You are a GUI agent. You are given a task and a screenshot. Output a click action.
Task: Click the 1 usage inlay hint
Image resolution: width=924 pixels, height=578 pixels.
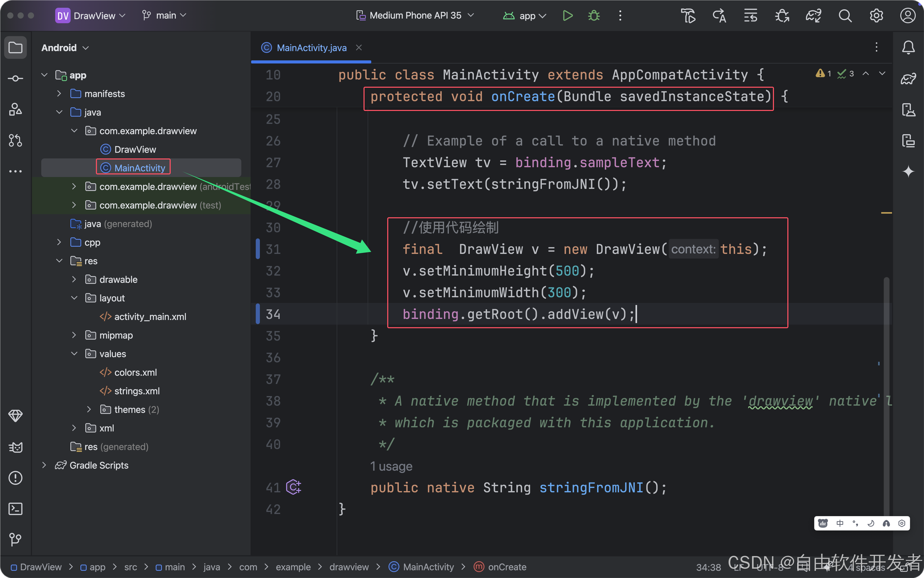click(391, 466)
